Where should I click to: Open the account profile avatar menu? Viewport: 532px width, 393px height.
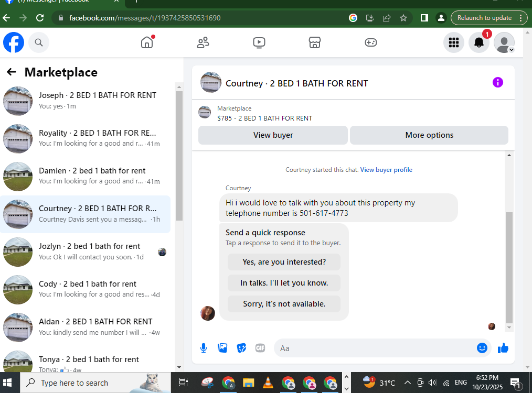coord(504,42)
